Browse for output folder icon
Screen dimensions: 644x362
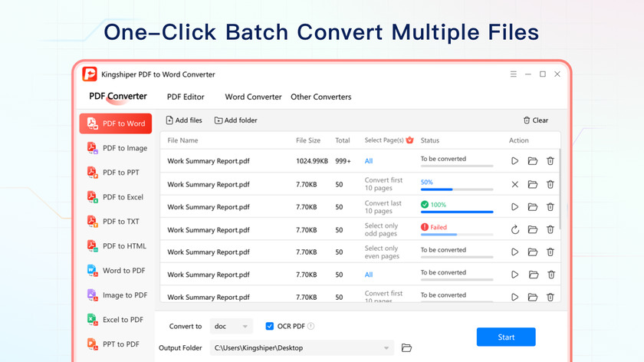click(406, 348)
